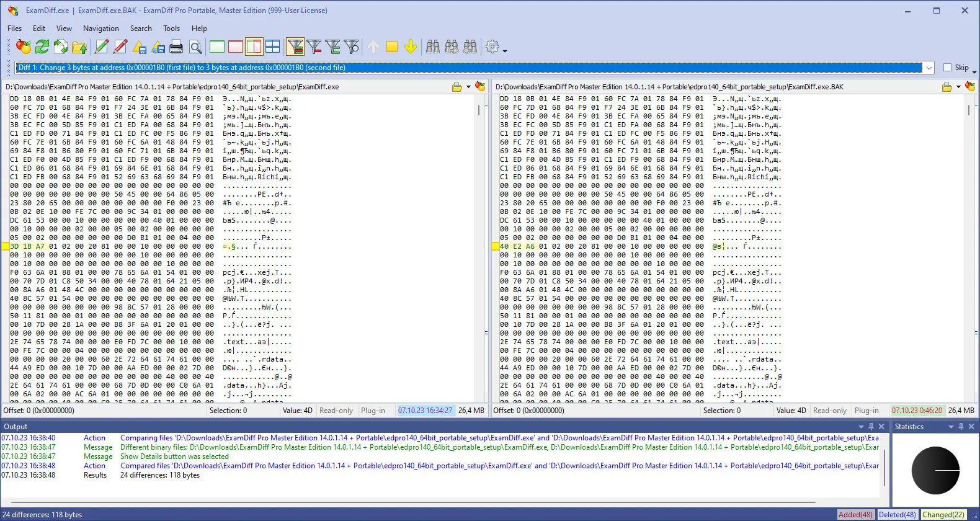
Task: Toggle the side-by-side two pane view
Action: (x=254, y=47)
